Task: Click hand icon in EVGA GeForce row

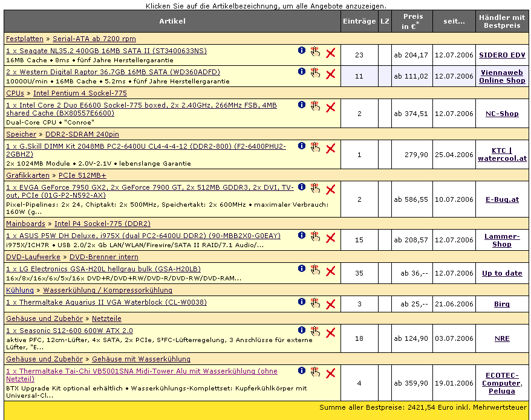Action: tap(315, 188)
